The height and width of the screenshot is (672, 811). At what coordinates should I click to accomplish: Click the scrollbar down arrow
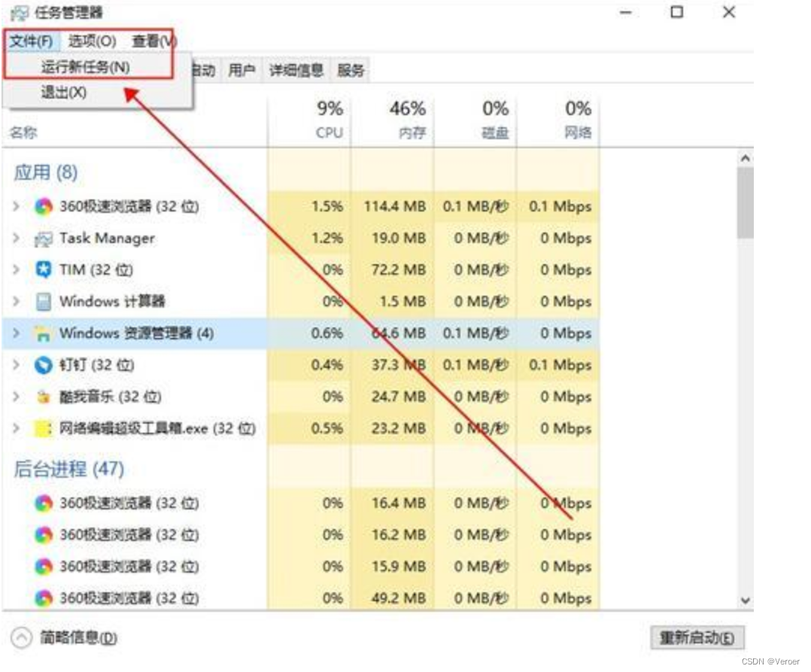(745, 601)
